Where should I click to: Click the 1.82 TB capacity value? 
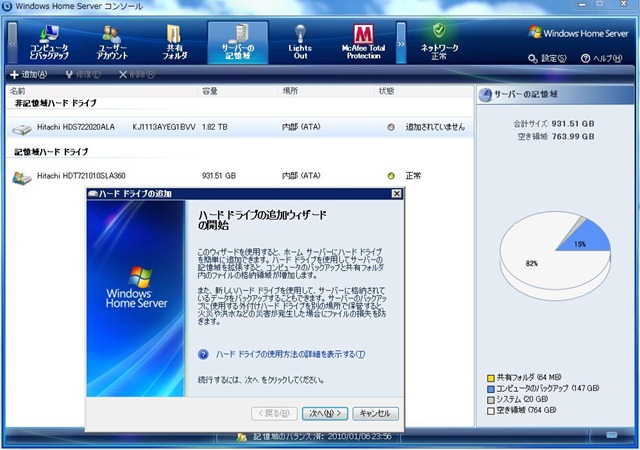215,127
